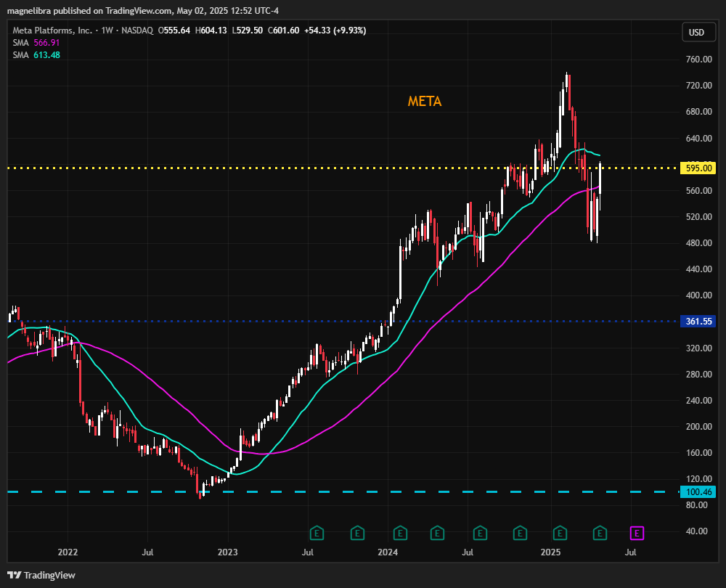Screen dimensions: 726x588
Task: Click the 320.00 price axis label
Action: coord(698,348)
